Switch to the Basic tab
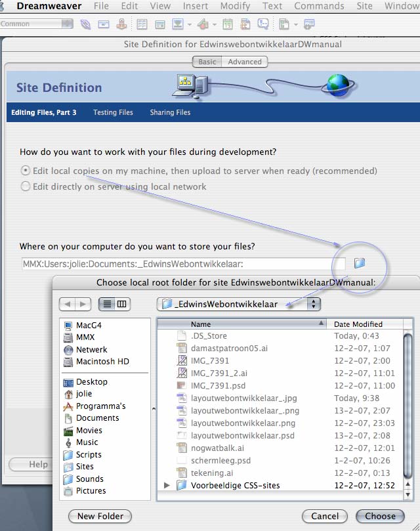The image size is (420, 531). pos(207,62)
